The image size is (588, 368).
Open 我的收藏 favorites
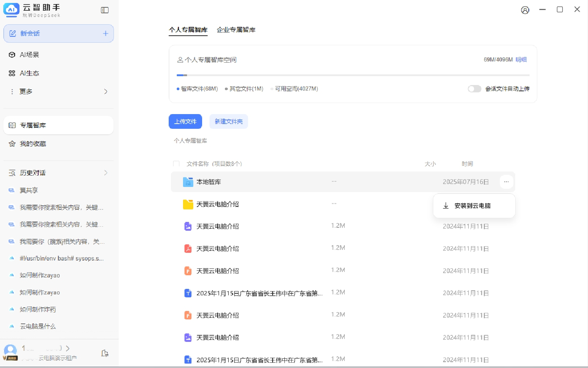33,144
